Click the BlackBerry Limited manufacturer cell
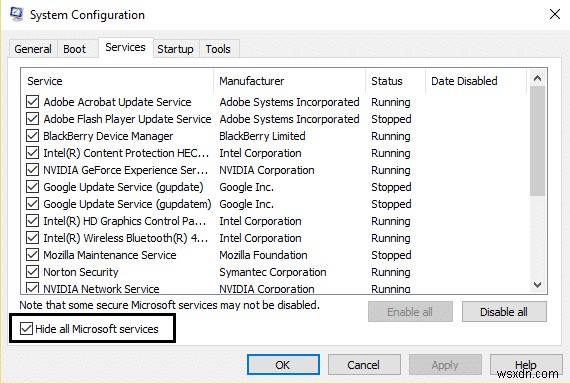This screenshot has width=570, height=384. pos(262,136)
